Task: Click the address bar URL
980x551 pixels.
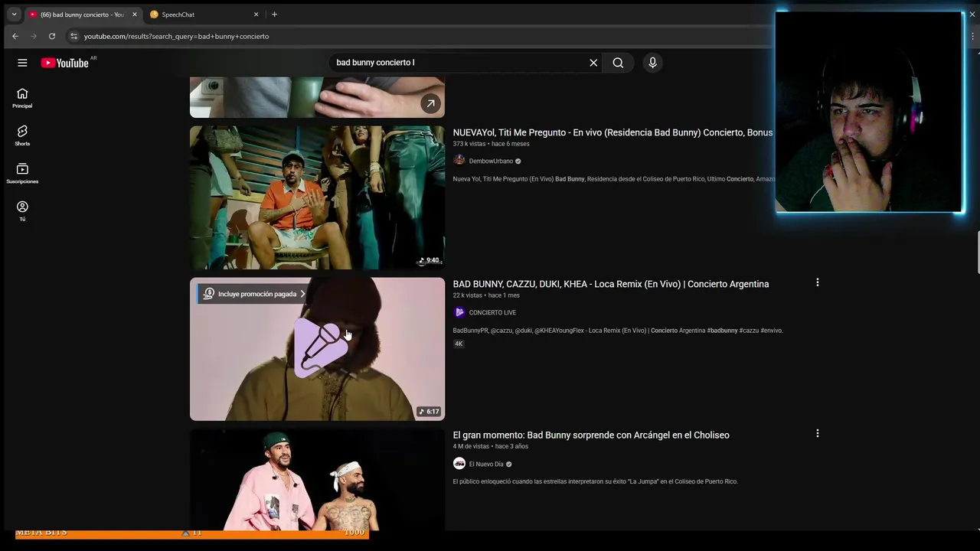Action: pyautogui.click(x=176, y=36)
